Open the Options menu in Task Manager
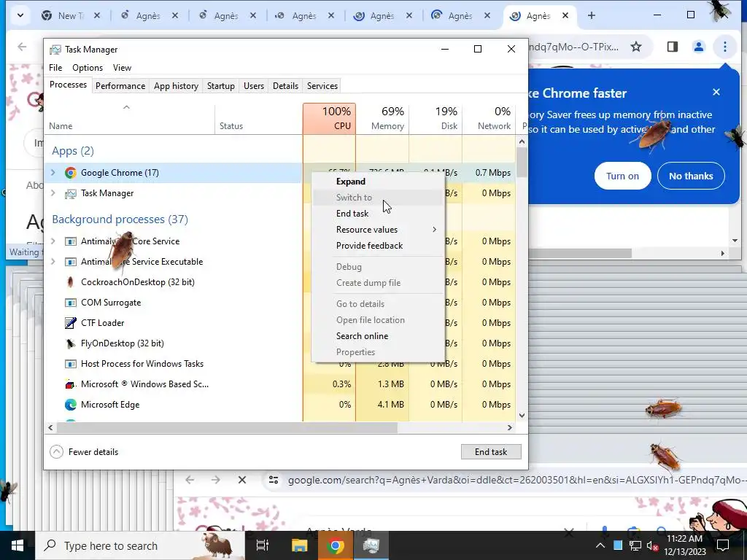The width and height of the screenshot is (747, 560). click(88, 68)
